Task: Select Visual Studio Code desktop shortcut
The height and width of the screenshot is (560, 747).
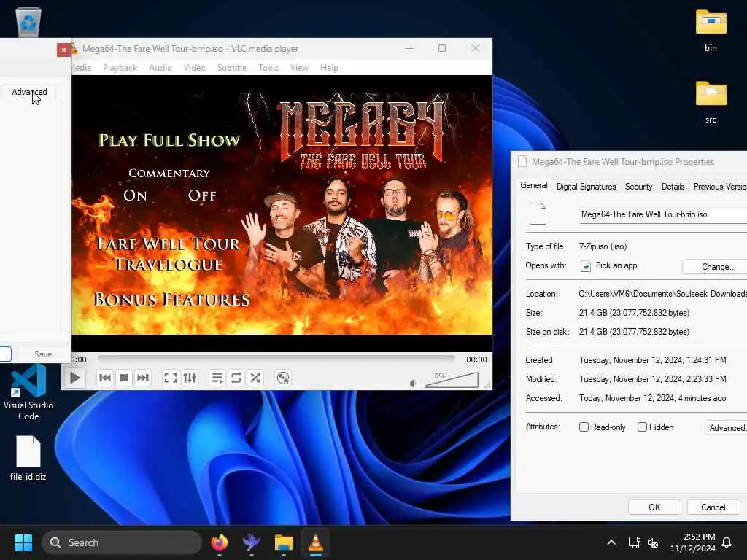Action: [x=28, y=393]
